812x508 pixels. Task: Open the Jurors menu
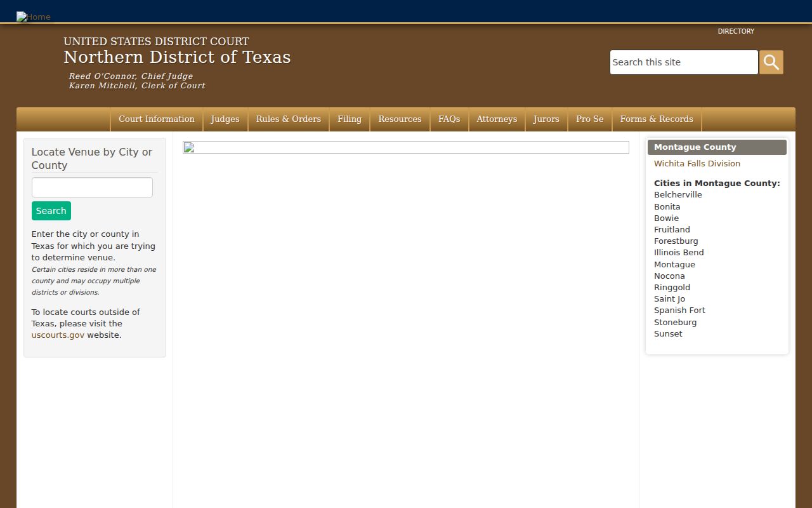[546, 119]
